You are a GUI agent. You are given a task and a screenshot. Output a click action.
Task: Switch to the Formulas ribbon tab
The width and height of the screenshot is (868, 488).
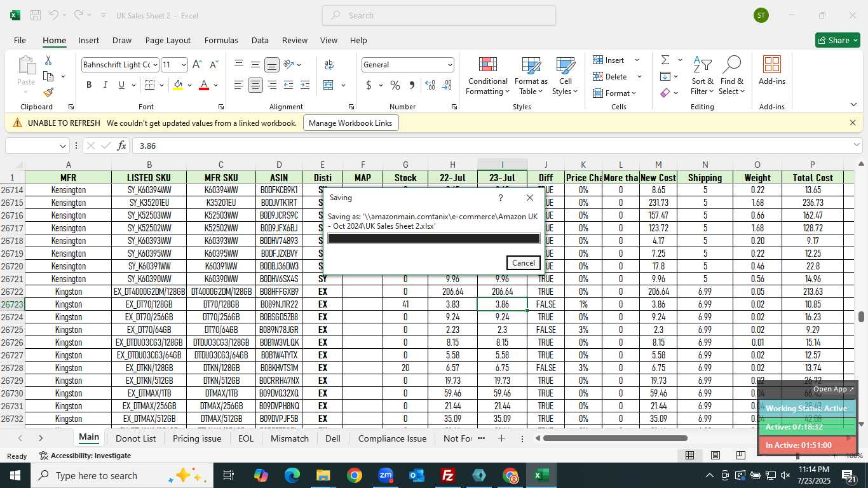[x=221, y=40]
